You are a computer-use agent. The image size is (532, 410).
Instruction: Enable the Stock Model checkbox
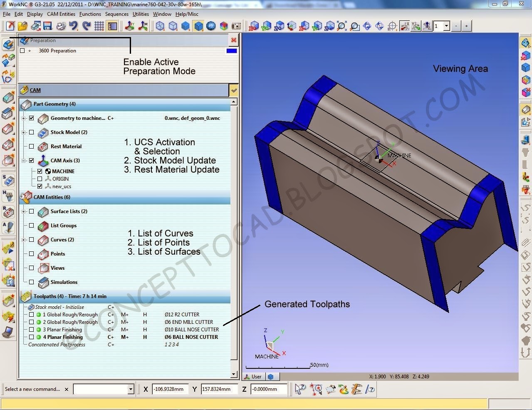[31, 132]
